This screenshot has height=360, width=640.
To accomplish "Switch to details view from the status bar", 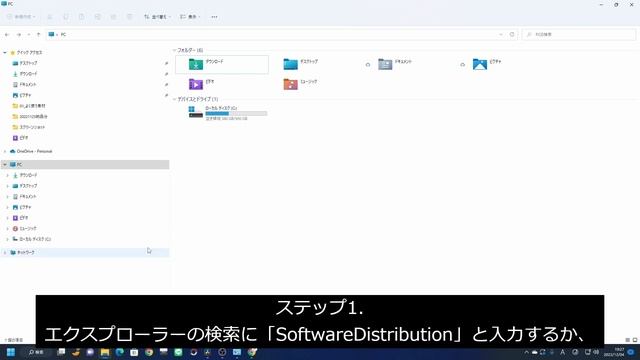I will [x=627, y=340].
